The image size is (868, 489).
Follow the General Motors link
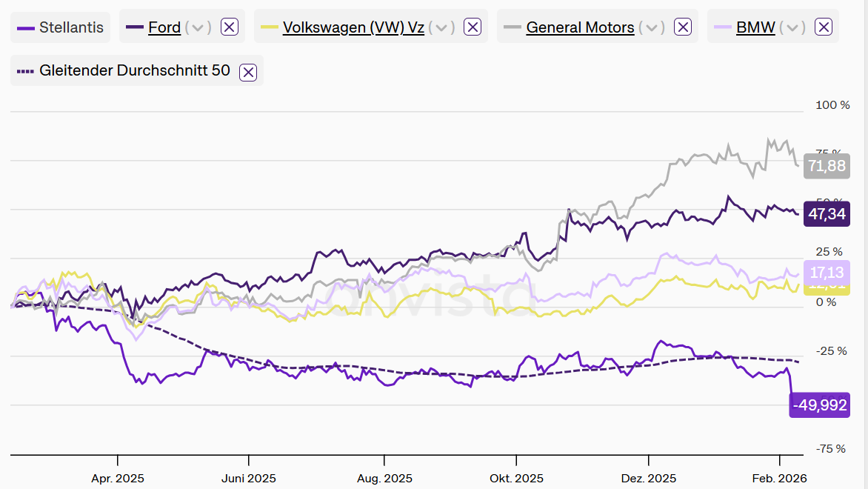[x=580, y=27]
